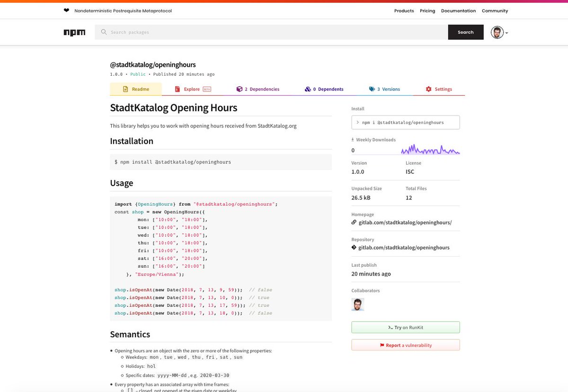The height and width of the screenshot is (392, 568).
Task: Open the 0 Dependents tab
Action: click(x=324, y=89)
